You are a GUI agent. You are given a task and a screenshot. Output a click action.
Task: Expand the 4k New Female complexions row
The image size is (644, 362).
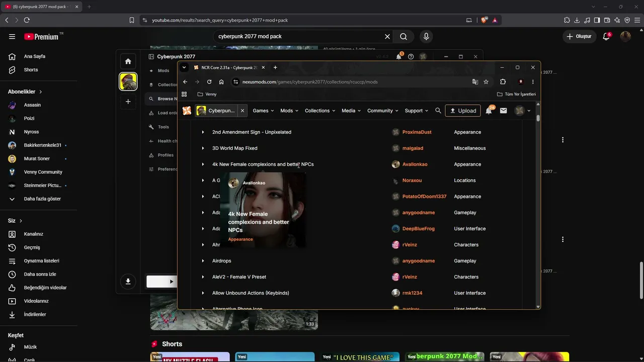[203, 164]
